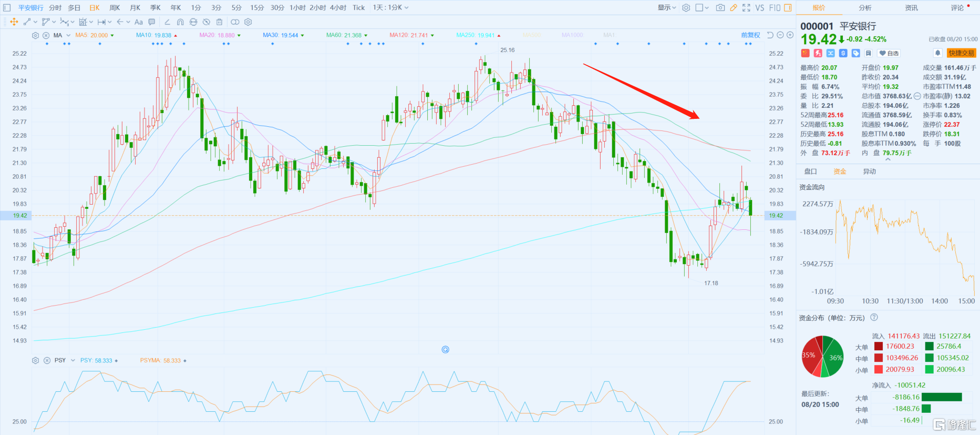Delete drawings with trash icon
The width and height of the screenshot is (980, 435).
[x=220, y=22]
